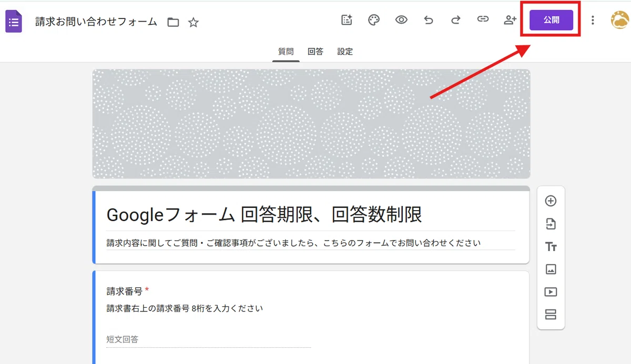
Task: Open the AI assist form icon
Action: [347, 20]
